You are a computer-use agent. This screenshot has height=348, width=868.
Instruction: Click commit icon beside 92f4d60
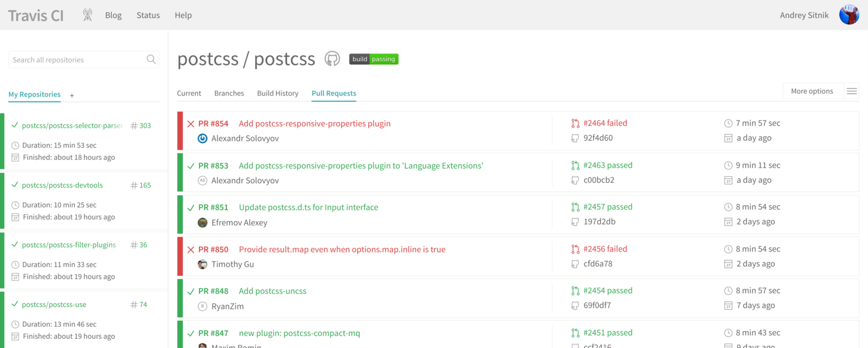[575, 138]
